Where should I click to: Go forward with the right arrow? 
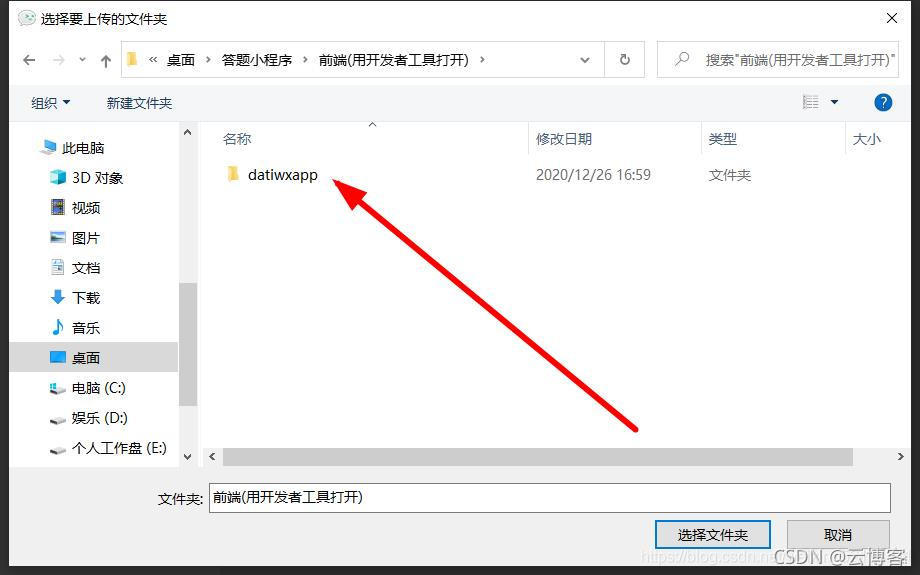[x=59, y=60]
